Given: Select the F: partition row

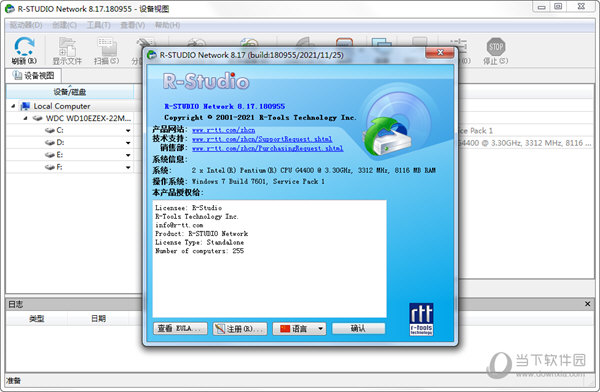Looking at the screenshot, I should point(70,167).
